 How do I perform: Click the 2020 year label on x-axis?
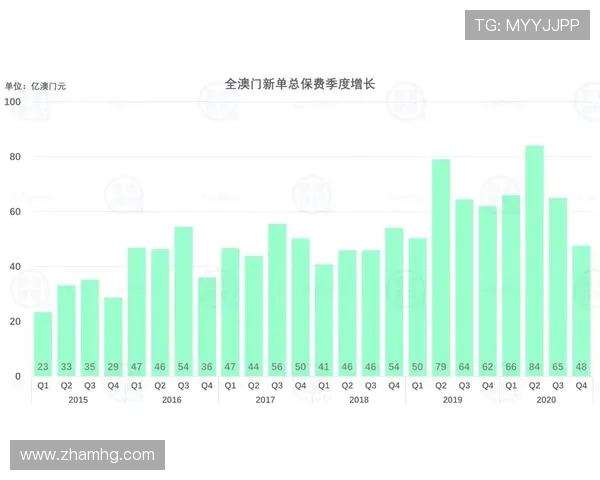click(x=546, y=400)
